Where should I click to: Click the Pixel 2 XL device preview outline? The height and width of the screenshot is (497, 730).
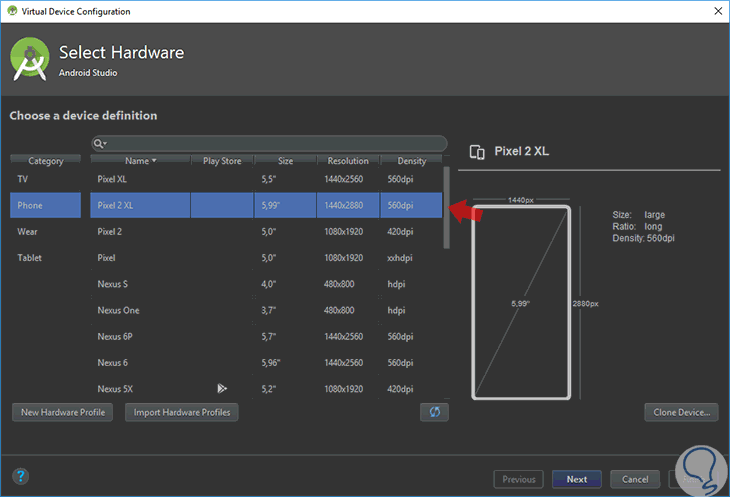tap(521, 302)
